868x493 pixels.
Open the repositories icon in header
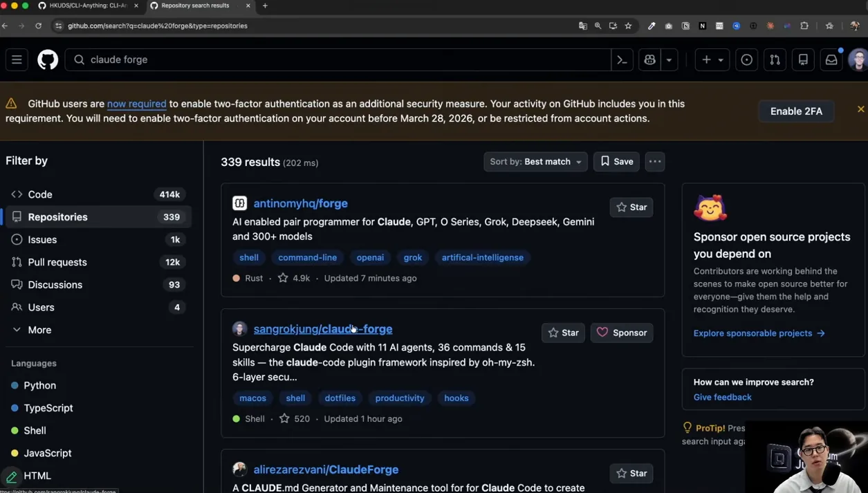(x=803, y=59)
